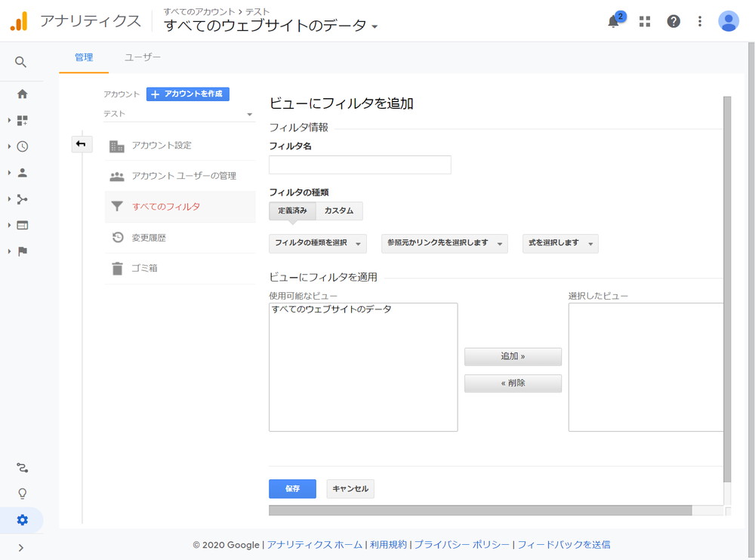Expand the Audience section arrow
The image size is (755, 560).
[8, 173]
